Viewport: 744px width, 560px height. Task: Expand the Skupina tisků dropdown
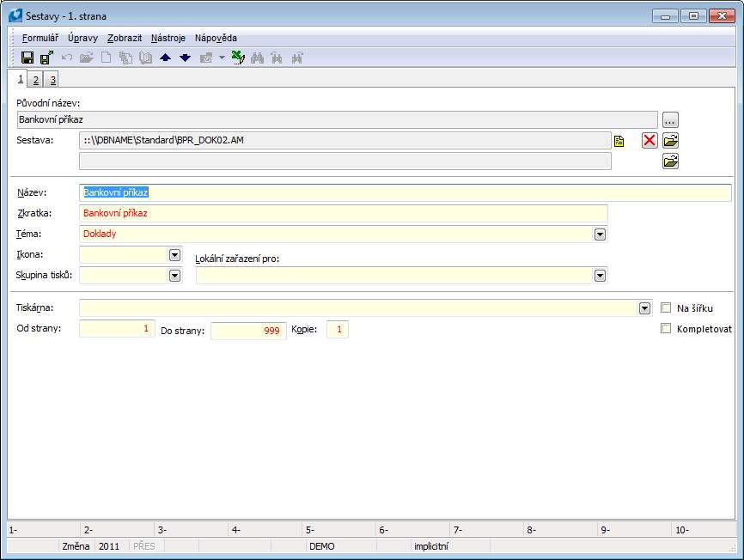pos(174,276)
